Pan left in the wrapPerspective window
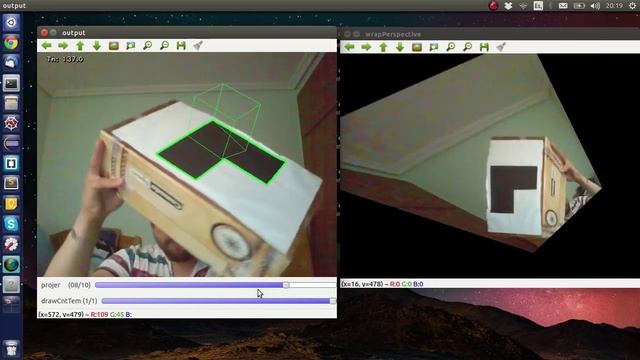 click(349, 47)
